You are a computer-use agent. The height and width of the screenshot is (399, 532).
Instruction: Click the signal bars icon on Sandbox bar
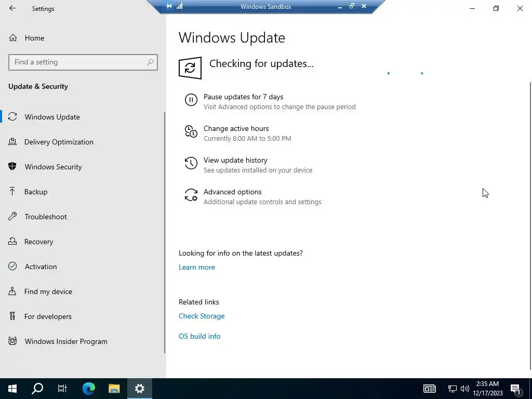(179, 6)
